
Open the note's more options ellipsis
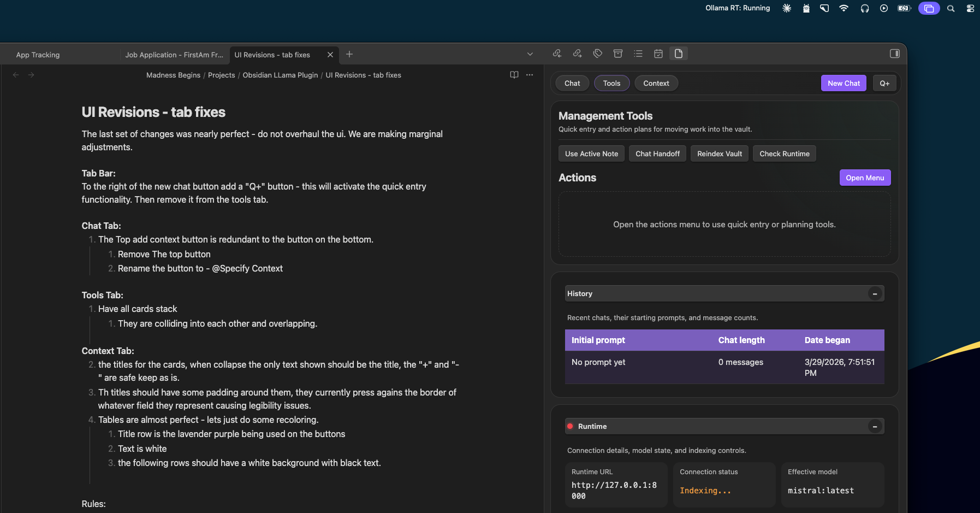[x=530, y=75]
